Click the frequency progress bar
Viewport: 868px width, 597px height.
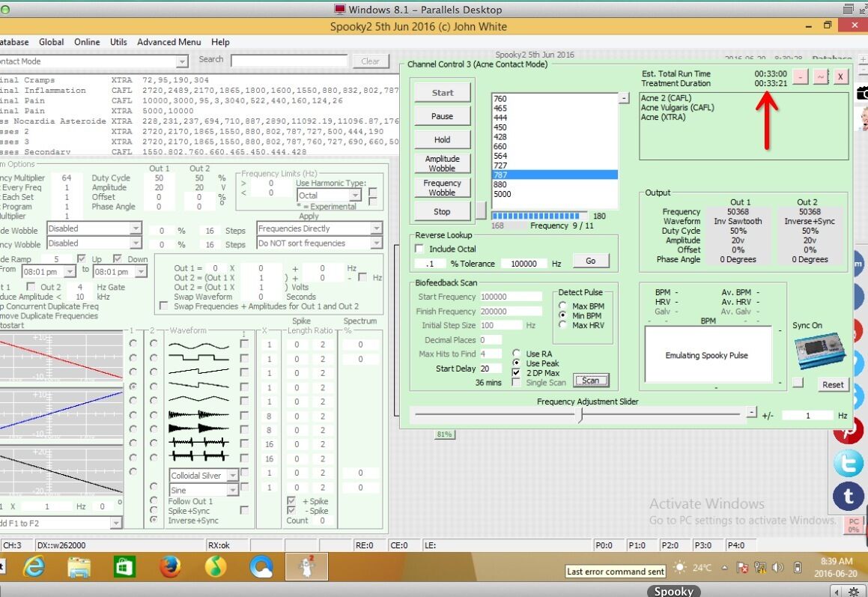tap(539, 216)
